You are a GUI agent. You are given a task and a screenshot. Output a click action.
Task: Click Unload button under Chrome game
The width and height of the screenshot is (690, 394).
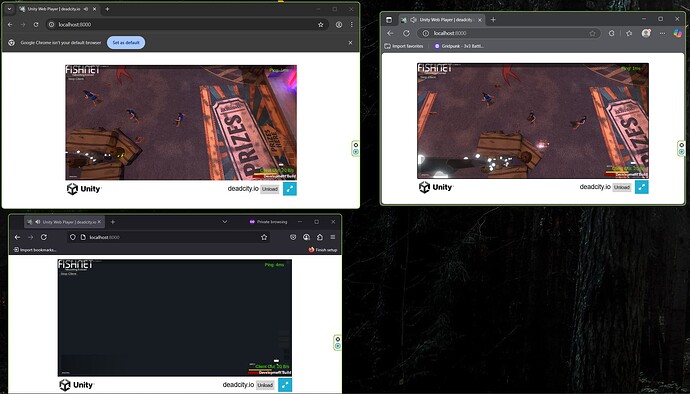click(270, 189)
